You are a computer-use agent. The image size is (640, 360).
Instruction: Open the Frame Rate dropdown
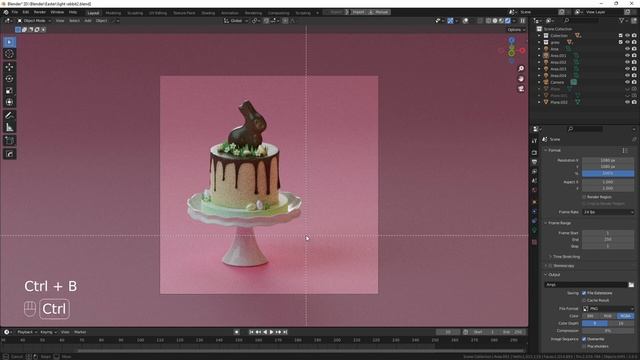click(x=608, y=212)
